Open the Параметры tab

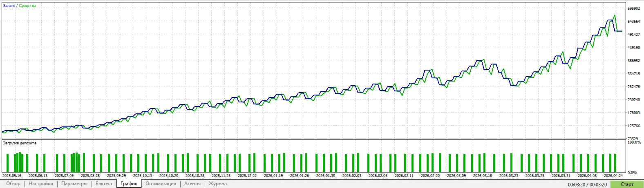click(x=74, y=184)
